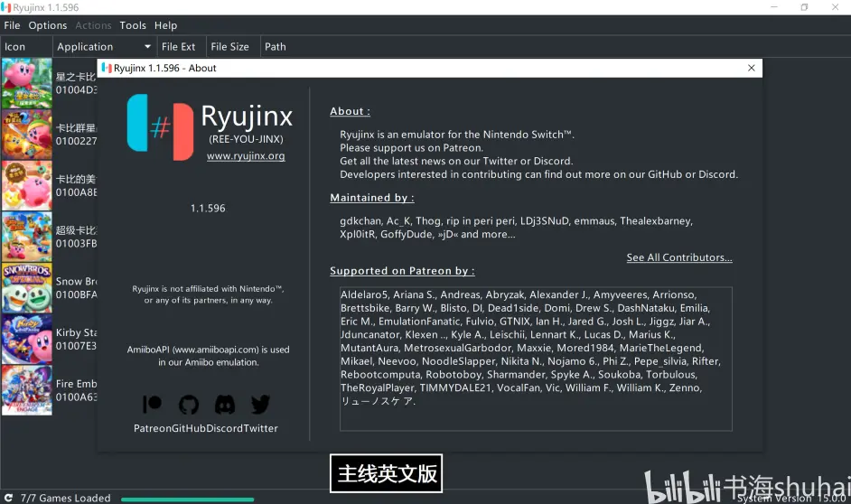Close the About dialog
The width and height of the screenshot is (851, 504).
(x=751, y=68)
